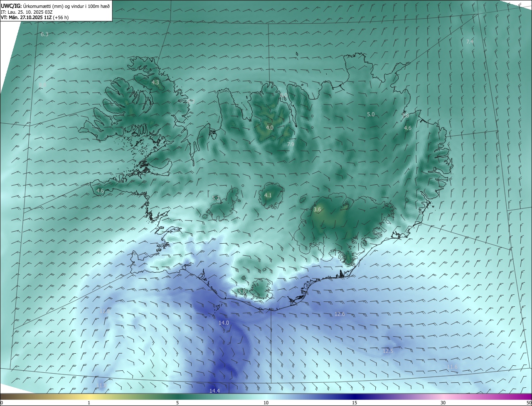Click the 14.4 value above the color bar
This screenshot has height=406, width=532.
pyautogui.click(x=214, y=391)
